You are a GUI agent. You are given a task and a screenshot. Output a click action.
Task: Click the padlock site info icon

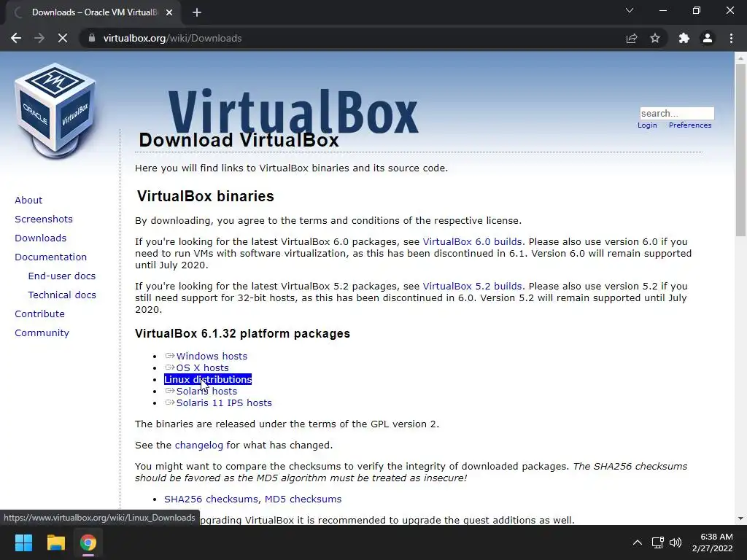tap(92, 38)
